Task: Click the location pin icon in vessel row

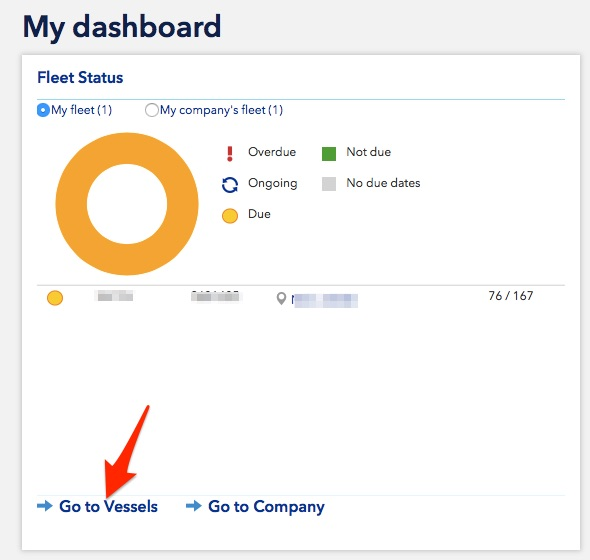Action: [281, 299]
